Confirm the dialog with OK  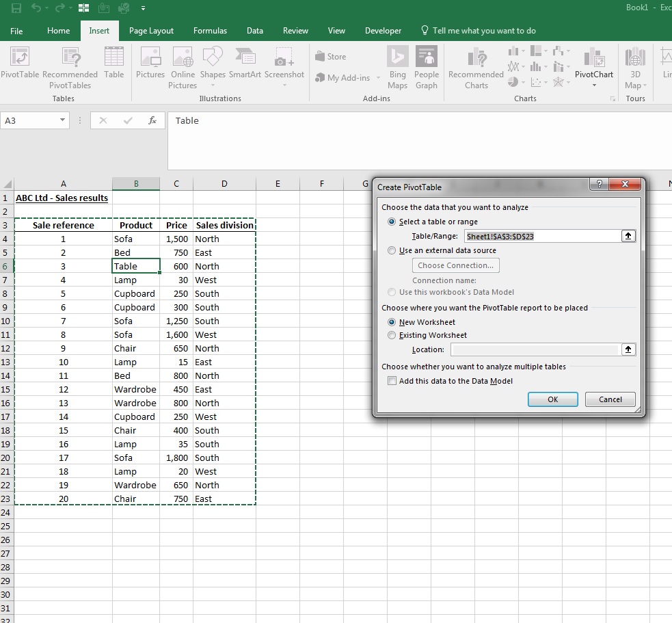tap(553, 399)
